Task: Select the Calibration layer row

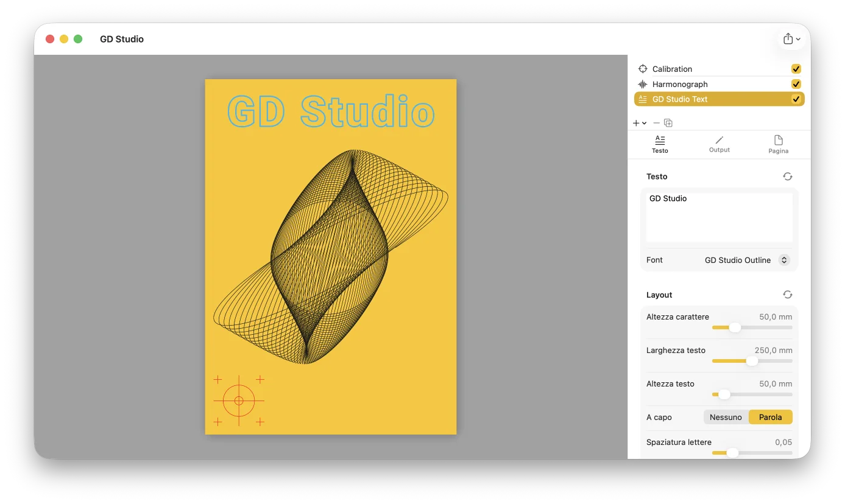Action: point(719,69)
